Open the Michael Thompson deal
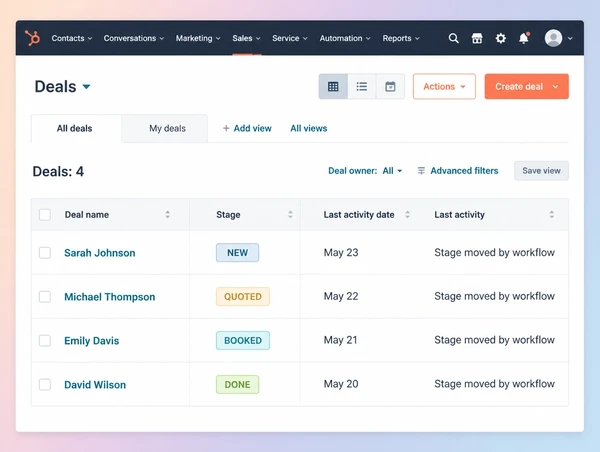The height and width of the screenshot is (452, 600). click(x=109, y=297)
